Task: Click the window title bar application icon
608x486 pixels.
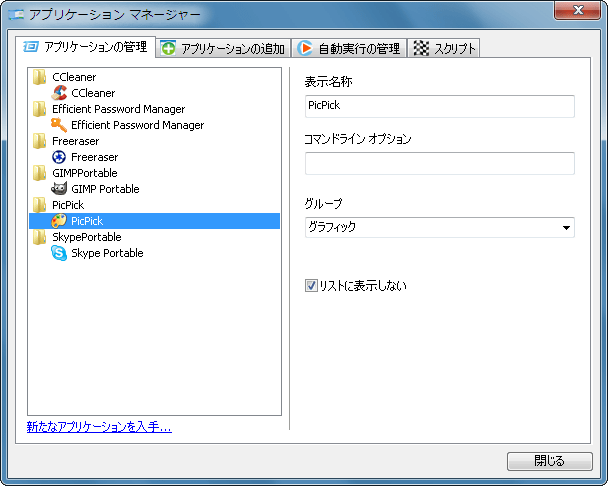Action: 16,14
